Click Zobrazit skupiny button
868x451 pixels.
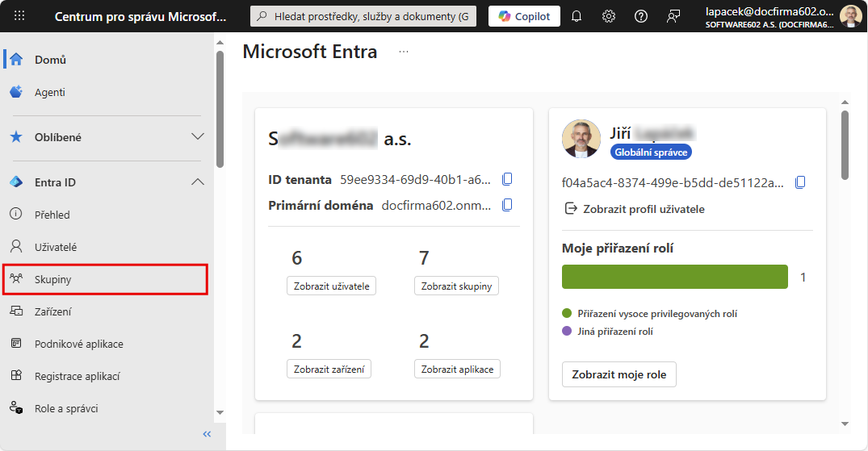[457, 286]
